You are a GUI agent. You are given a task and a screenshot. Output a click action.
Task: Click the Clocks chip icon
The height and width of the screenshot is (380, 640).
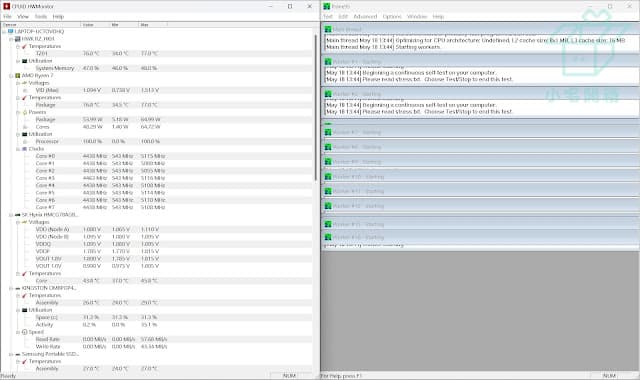point(24,149)
